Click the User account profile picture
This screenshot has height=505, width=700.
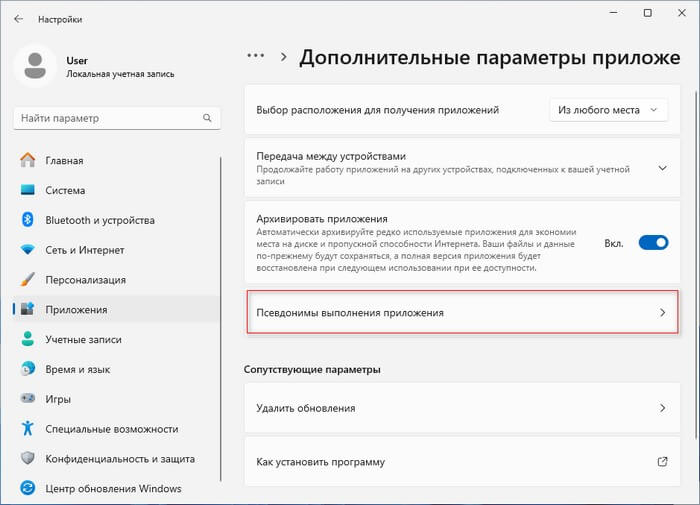37,67
